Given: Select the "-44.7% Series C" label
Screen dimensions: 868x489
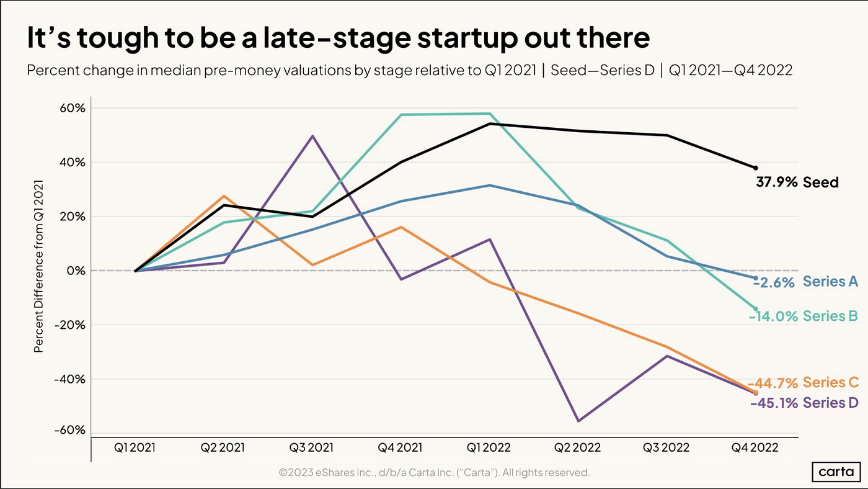Looking at the screenshot, I should pos(803,382).
